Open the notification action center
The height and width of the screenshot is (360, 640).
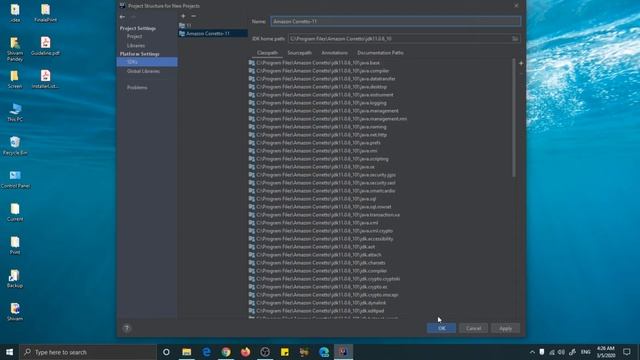click(x=627, y=352)
